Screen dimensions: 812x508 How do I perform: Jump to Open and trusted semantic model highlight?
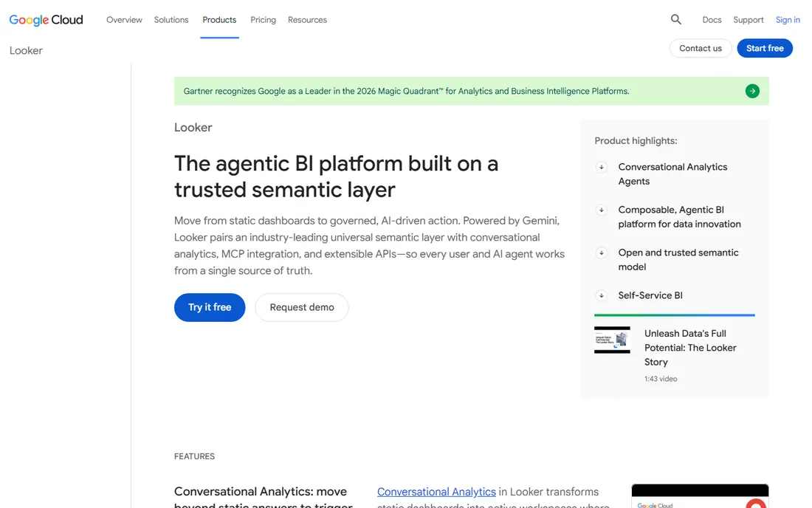point(678,259)
